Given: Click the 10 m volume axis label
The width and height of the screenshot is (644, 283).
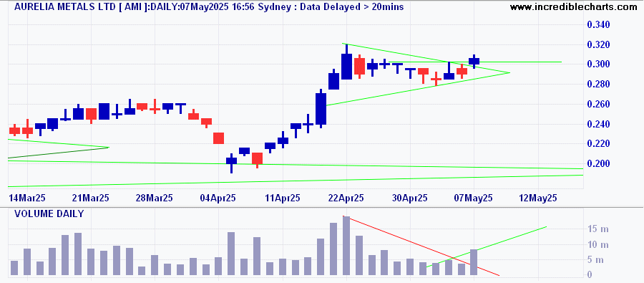Looking at the screenshot, I should (599, 245).
